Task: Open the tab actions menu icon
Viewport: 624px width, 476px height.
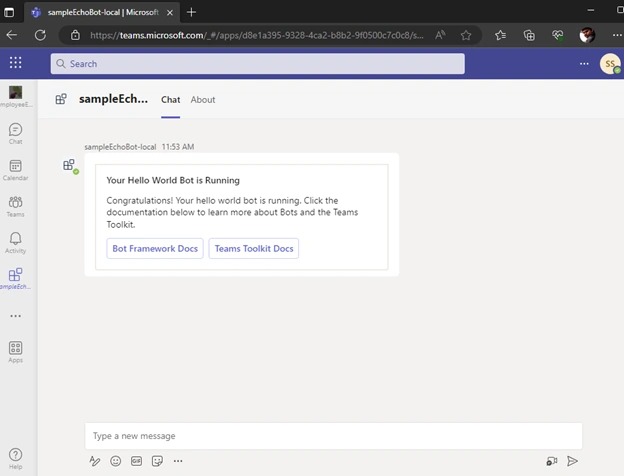Action: (9, 12)
